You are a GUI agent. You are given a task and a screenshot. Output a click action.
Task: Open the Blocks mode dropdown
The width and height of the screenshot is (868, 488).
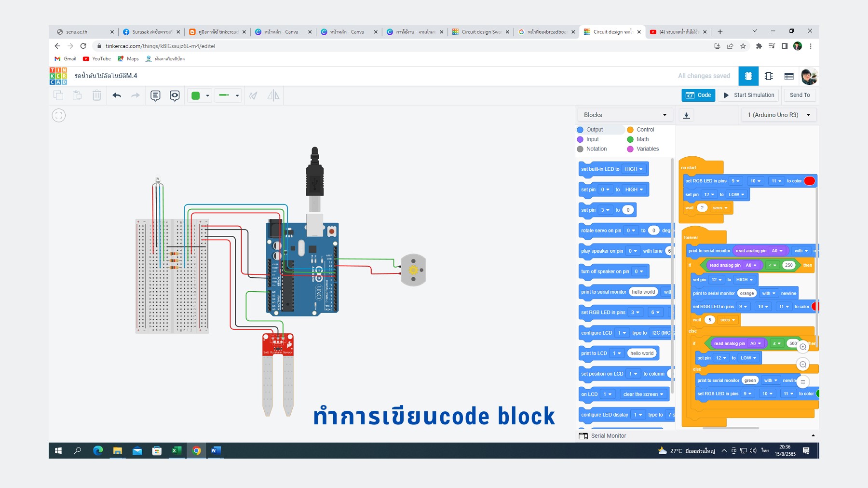click(625, 114)
